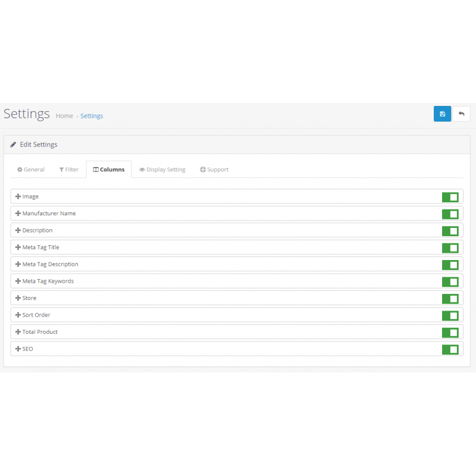Screen dimensions: 476x476
Task: Go to the Support tab
Action: tap(214, 170)
